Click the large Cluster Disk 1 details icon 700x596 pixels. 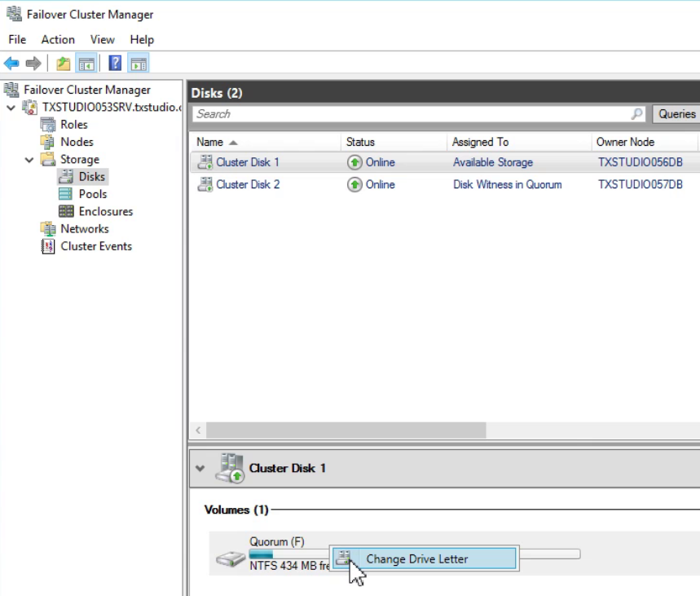tap(230, 468)
